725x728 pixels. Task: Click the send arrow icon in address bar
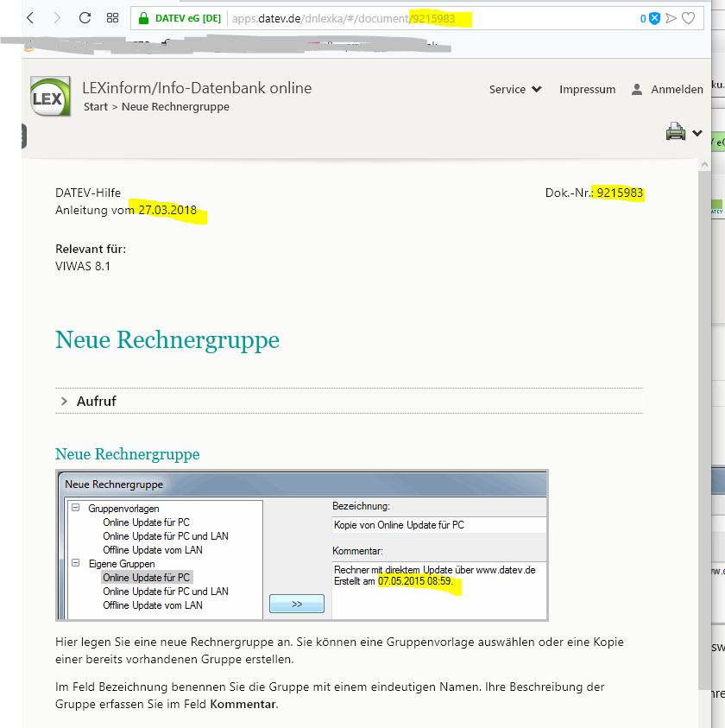tap(671, 19)
